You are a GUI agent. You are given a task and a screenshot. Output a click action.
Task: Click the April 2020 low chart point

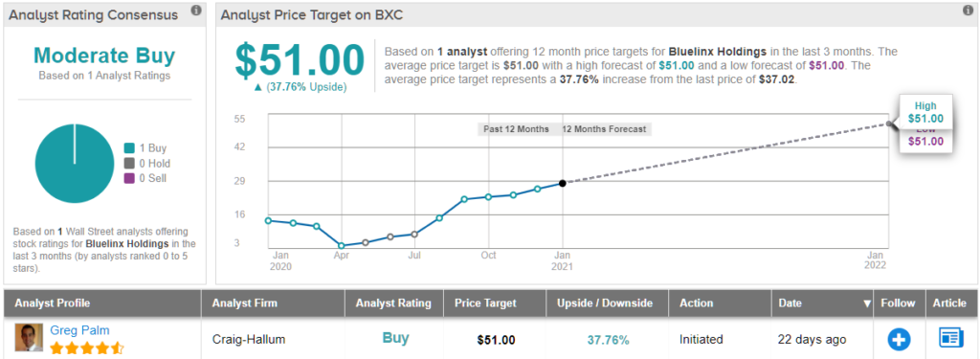click(x=342, y=246)
